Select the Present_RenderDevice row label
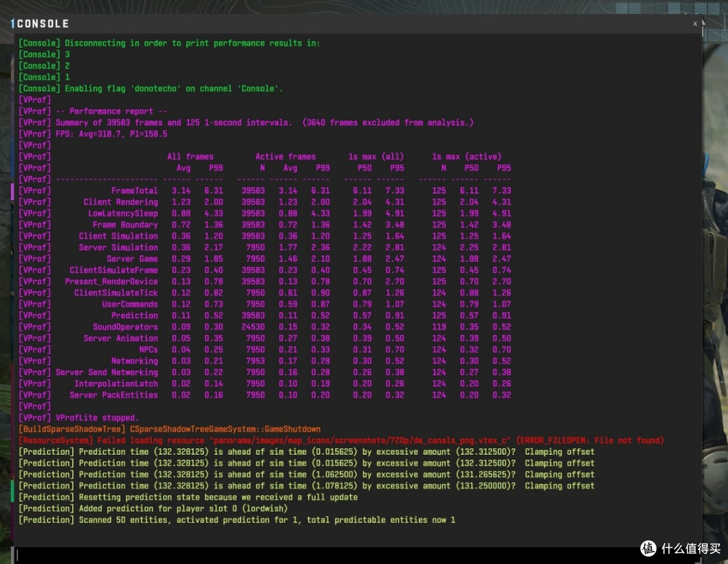728x564 pixels. point(111,282)
